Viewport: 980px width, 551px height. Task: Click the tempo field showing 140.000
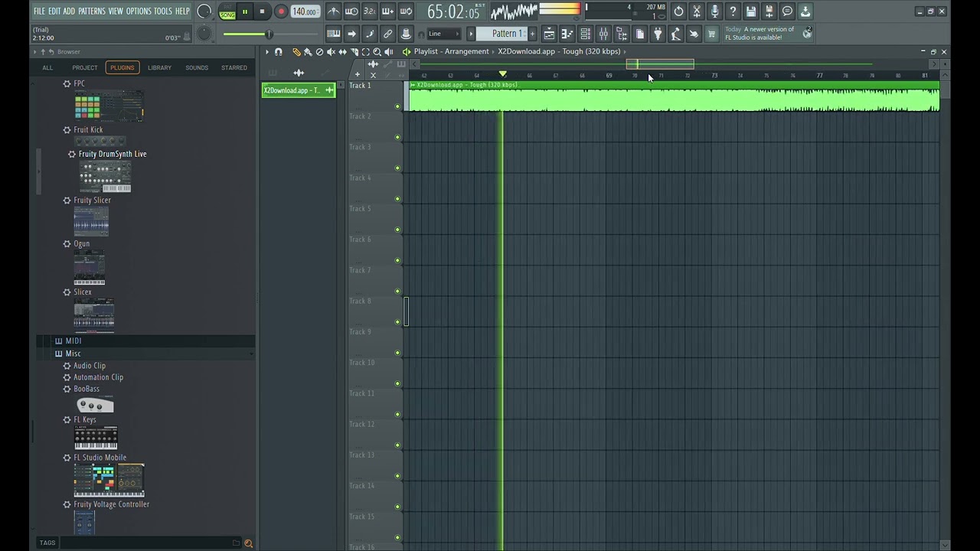305,11
